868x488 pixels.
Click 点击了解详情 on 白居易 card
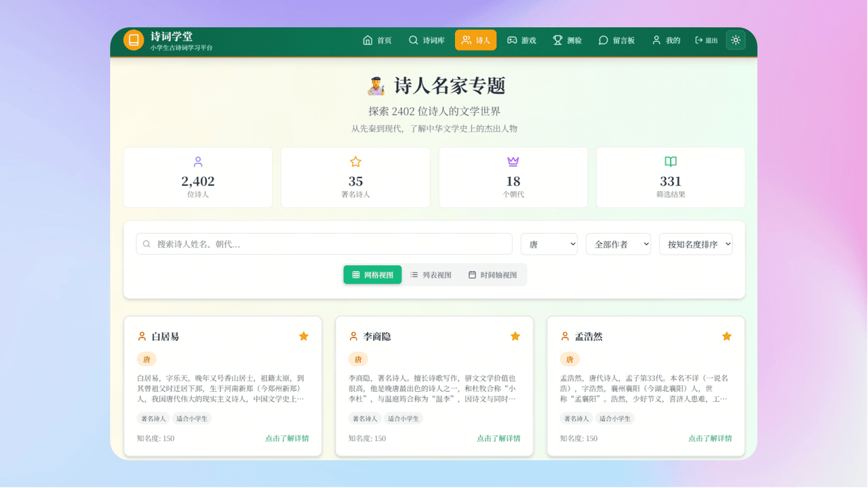tap(287, 439)
